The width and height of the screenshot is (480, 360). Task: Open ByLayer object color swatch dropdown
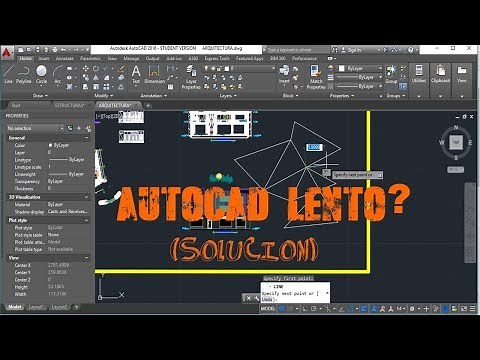tap(359, 68)
